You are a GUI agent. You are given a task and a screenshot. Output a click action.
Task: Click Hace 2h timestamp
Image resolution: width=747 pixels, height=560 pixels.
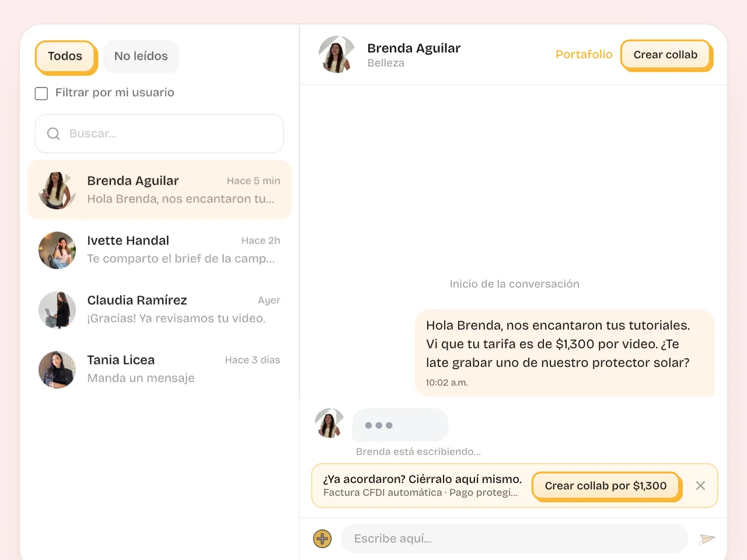tap(261, 240)
